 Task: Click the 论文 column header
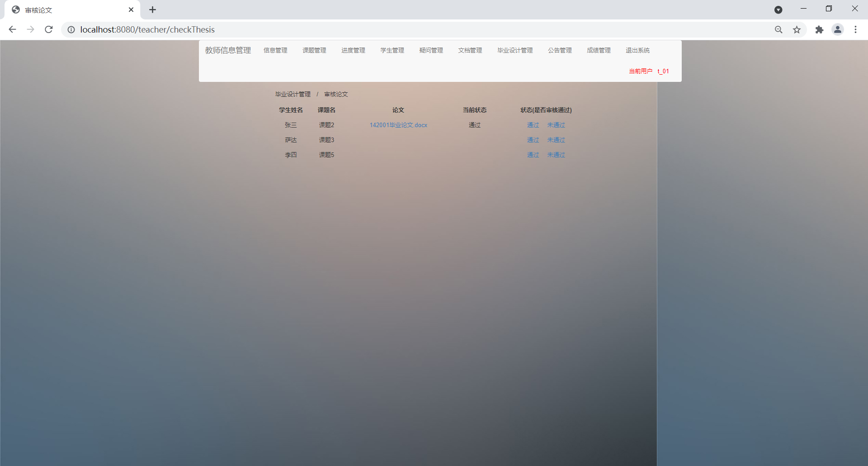point(398,110)
